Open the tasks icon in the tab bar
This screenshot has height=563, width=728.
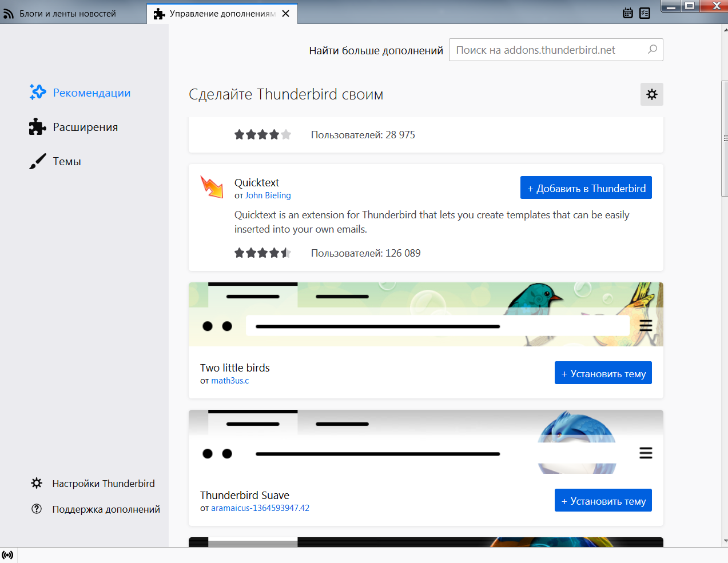point(645,13)
